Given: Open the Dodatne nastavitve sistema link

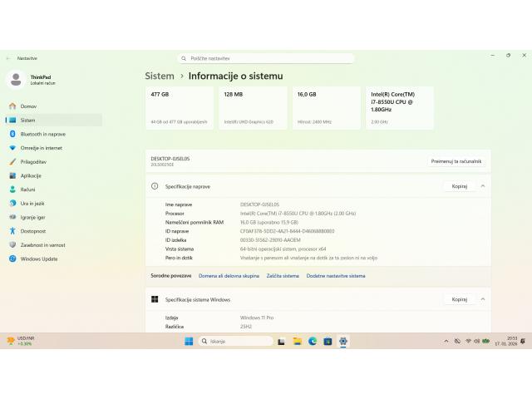Looking at the screenshot, I should 336,276.
